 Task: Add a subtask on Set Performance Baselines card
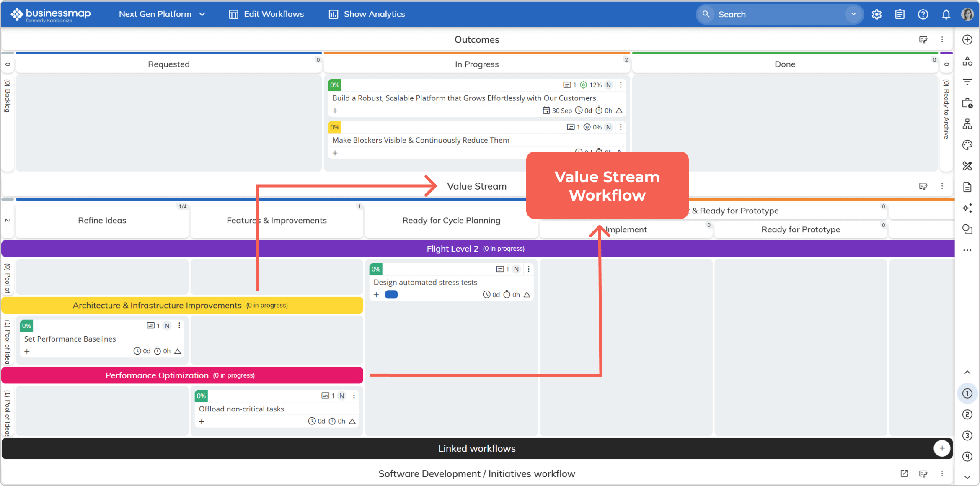27,351
